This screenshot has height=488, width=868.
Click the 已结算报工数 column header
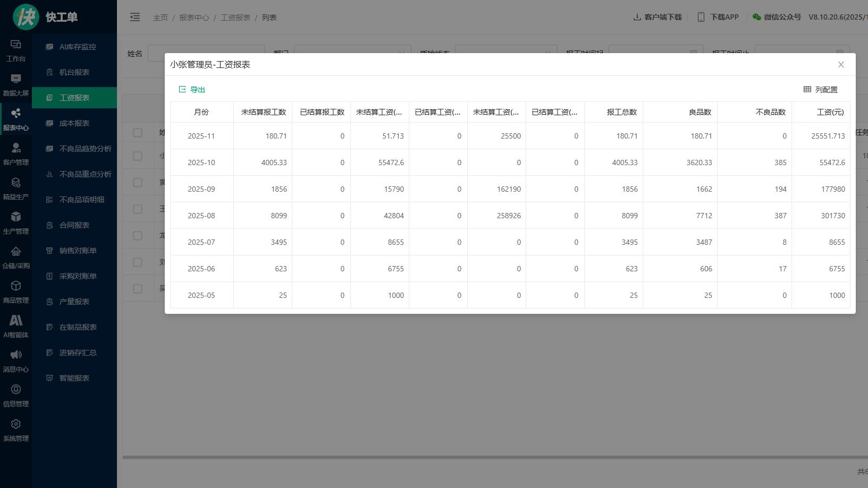(x=322, y=112)
